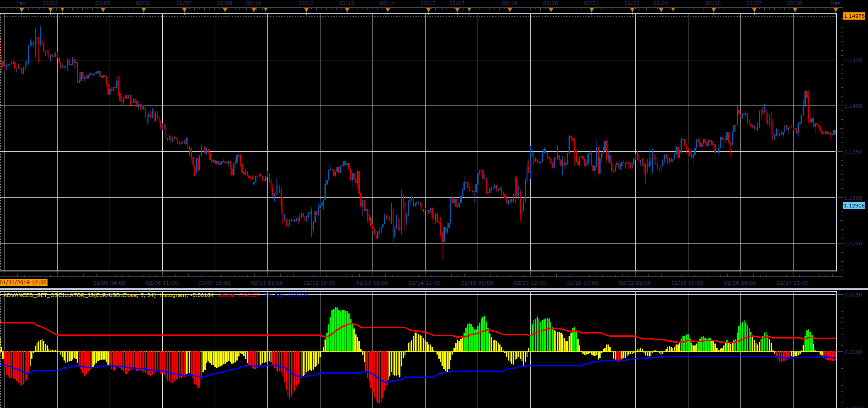868x408 pixels.
Task: Click the 1.1400 level on price axis
Action: [853, 106]
